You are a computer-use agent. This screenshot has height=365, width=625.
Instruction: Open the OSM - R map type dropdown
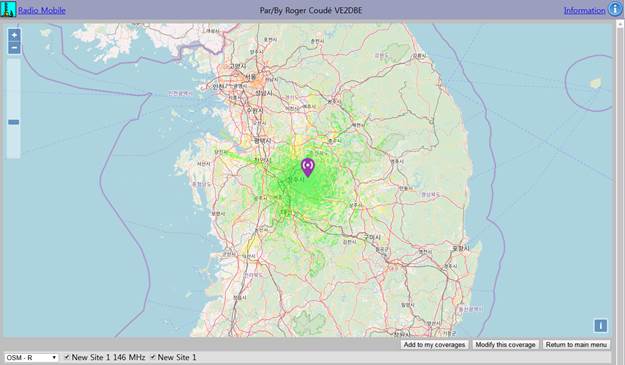coord(31,357)
